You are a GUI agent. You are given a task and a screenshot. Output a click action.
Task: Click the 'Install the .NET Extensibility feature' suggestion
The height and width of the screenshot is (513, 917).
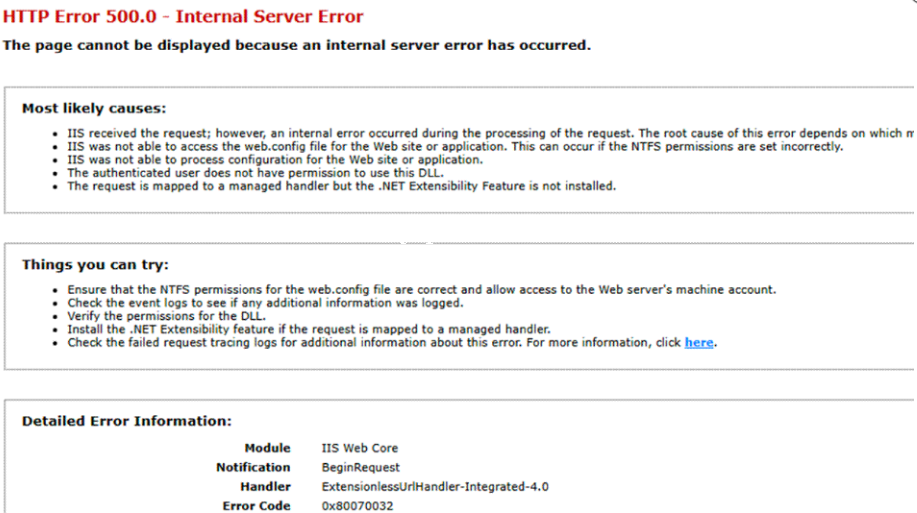point(309,329)
